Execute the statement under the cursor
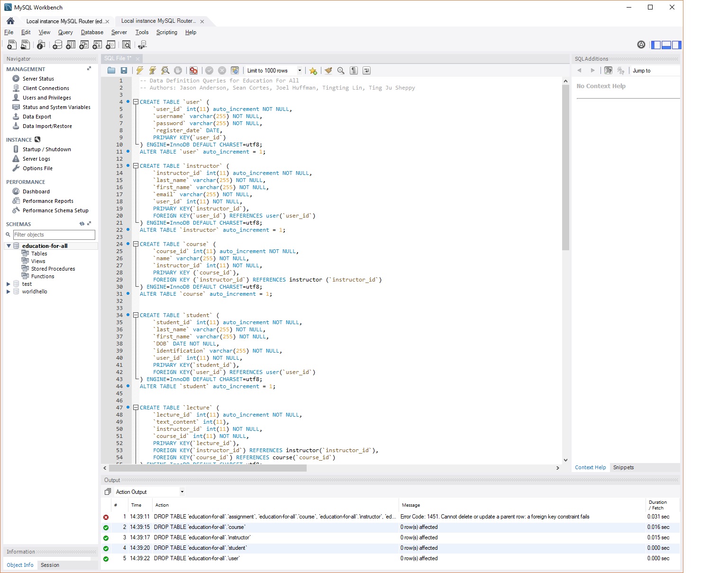This screenshot has height=573, width=728. 153,71
